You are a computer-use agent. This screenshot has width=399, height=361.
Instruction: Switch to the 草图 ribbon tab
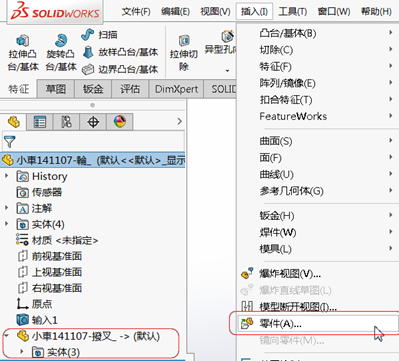coord(56,89)
